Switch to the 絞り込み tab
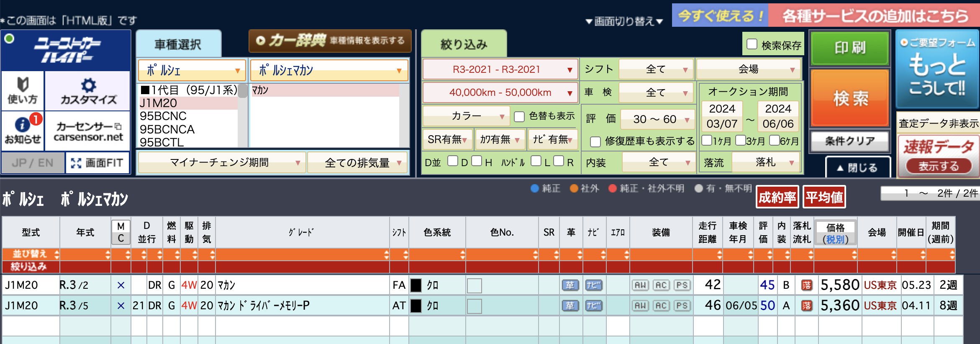The height and width of the screenshot is (344, 980). click(x=464, y=44)
